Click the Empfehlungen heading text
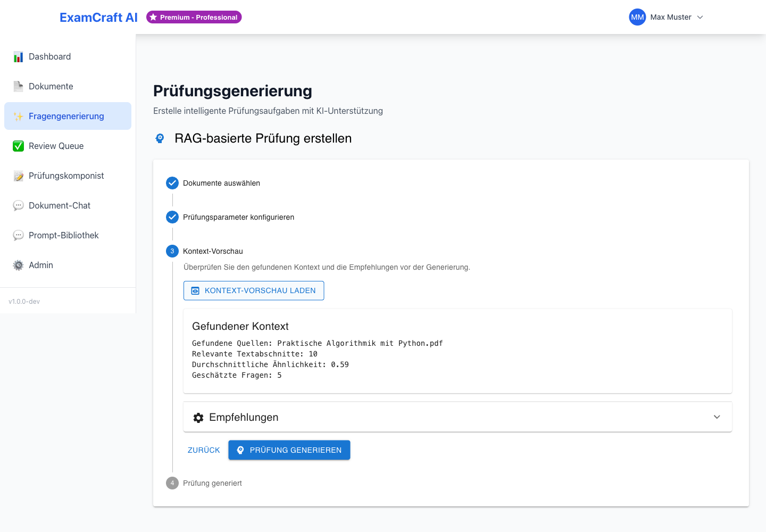Image resolution: width=766 pixels, height=532 pixels. 244,417
